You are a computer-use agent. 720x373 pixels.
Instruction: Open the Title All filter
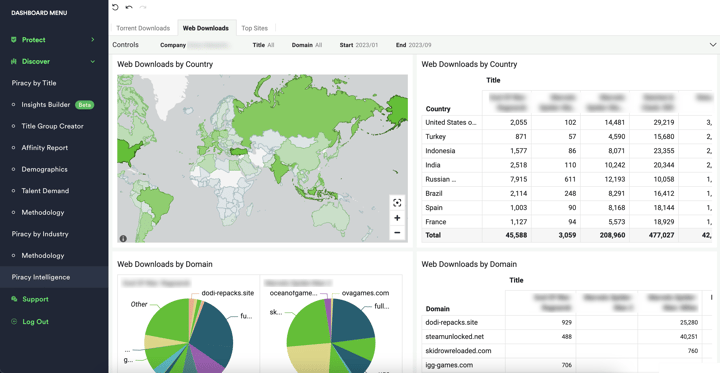263,45
